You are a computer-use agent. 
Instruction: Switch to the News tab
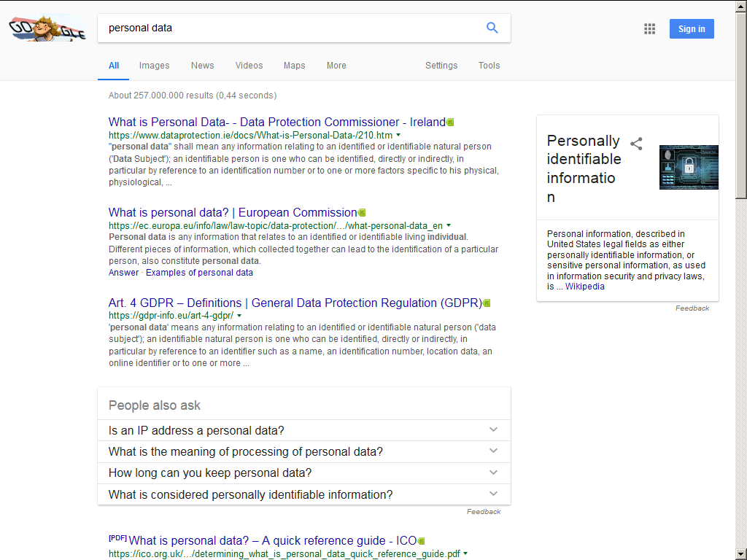click(203, 66)
